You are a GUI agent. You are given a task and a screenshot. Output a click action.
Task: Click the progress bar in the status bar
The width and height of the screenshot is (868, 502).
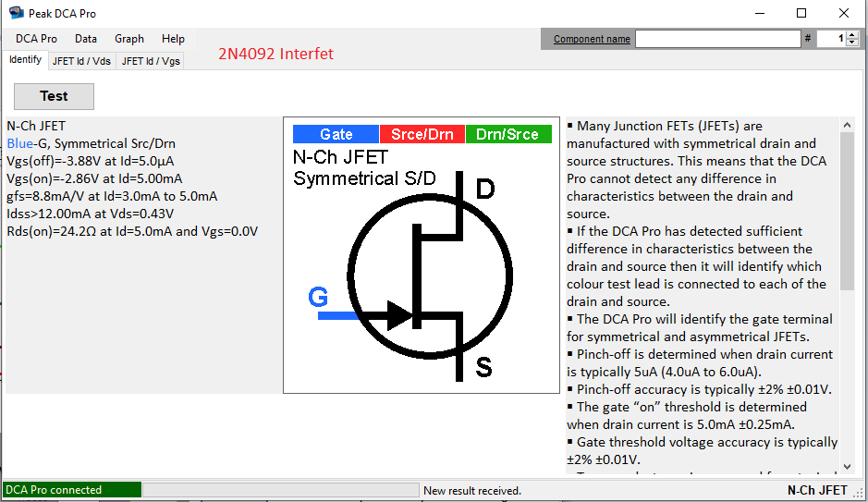click(x=281, y=490)
